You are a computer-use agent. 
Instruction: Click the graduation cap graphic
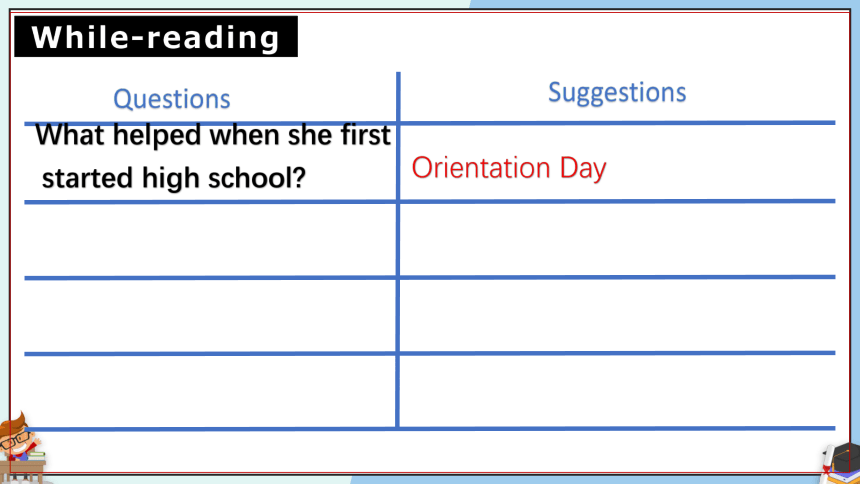click(x=842, y=458)
